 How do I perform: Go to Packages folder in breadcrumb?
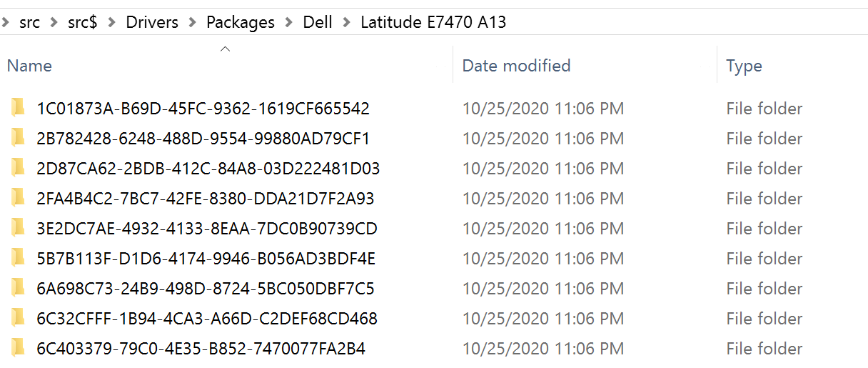click(x=241, y=22)
